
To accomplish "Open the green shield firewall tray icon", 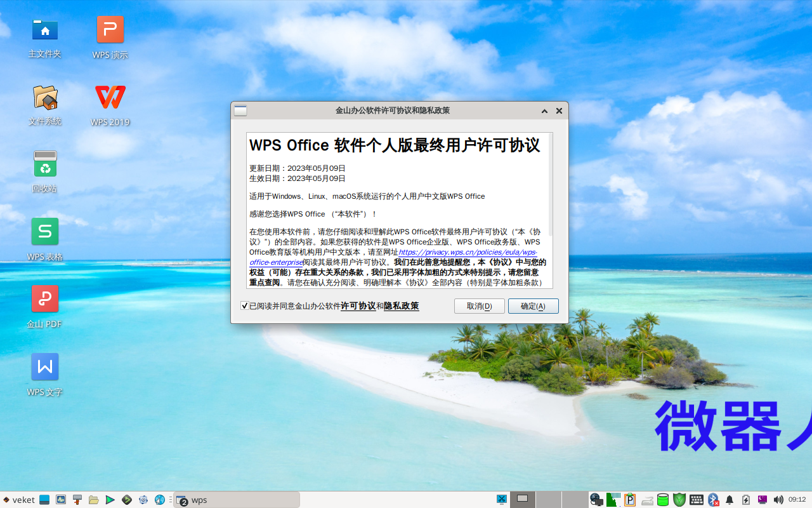I will pos(679,500).
